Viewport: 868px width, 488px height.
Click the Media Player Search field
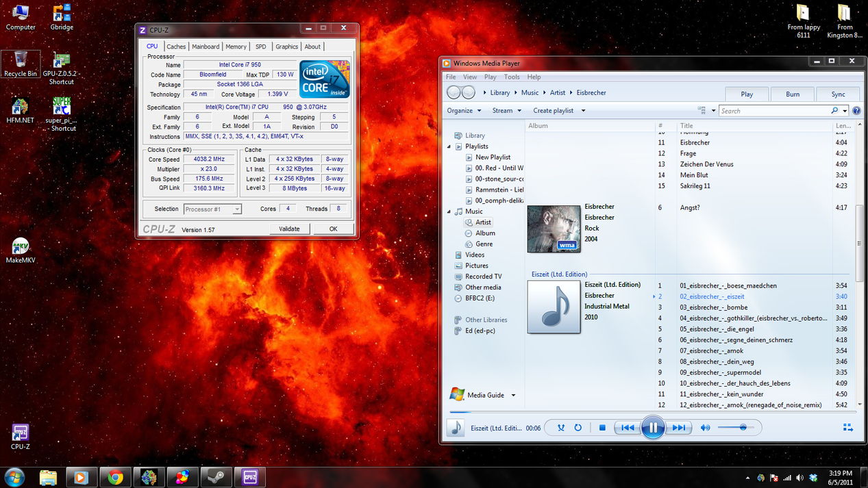point(774,111)
